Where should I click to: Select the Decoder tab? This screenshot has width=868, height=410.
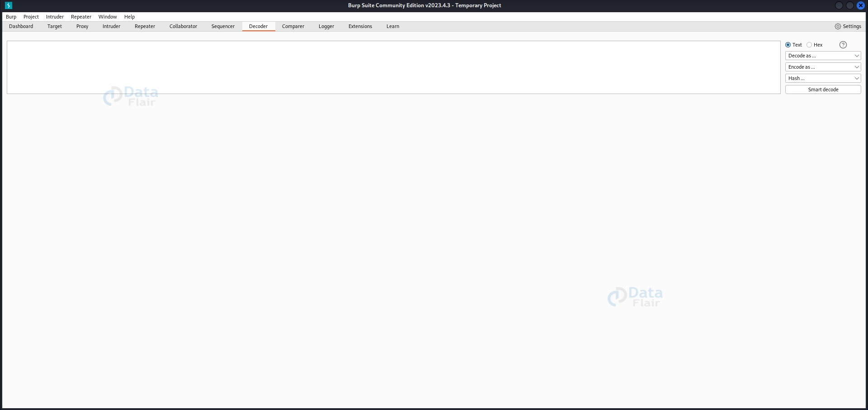pos(259,26)
